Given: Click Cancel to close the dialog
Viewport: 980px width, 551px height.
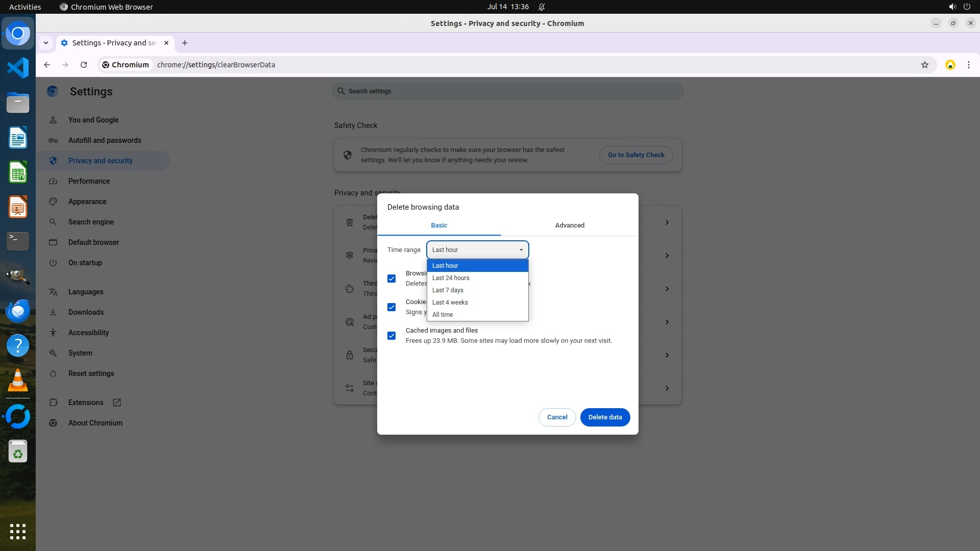Looking at the screenshot, I should (x=557, y=417).
